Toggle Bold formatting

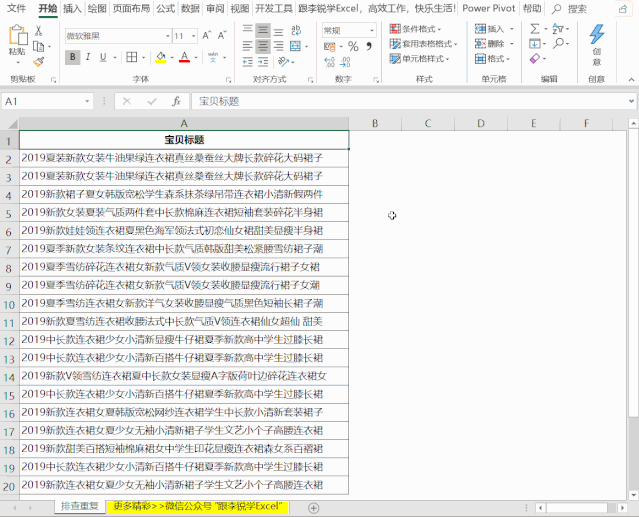coord(73,57)
